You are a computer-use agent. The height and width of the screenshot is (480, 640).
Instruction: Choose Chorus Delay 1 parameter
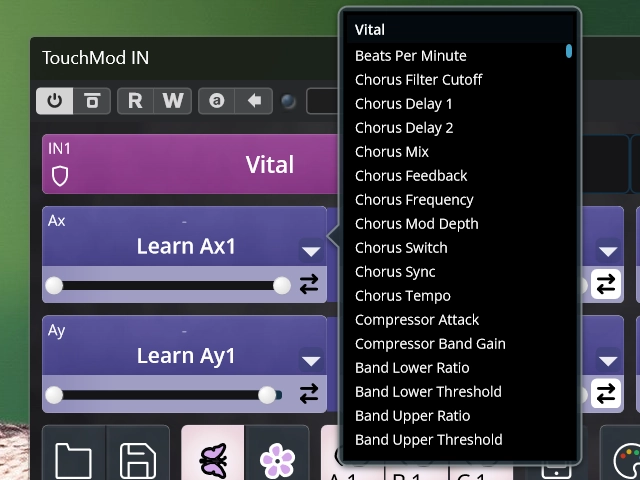pos(460,104)
